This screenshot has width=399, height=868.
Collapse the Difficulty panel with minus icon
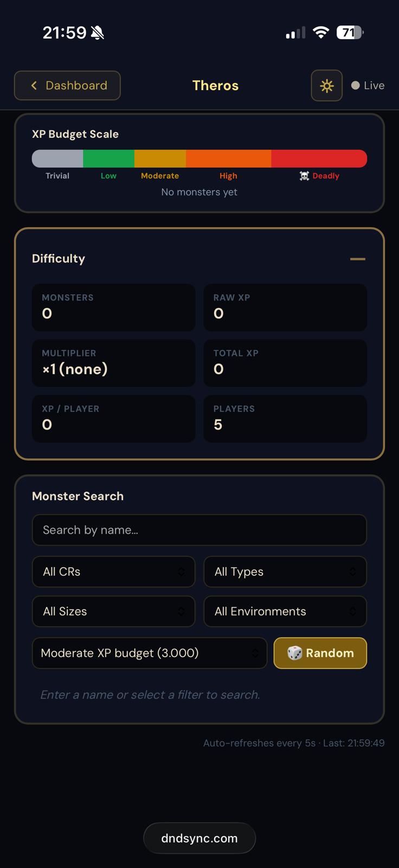357,259
